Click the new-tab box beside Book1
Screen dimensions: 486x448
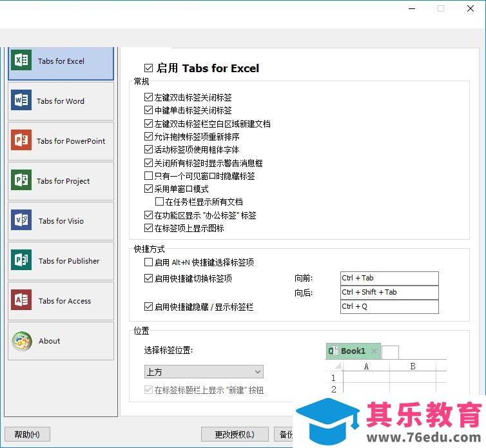390,352
